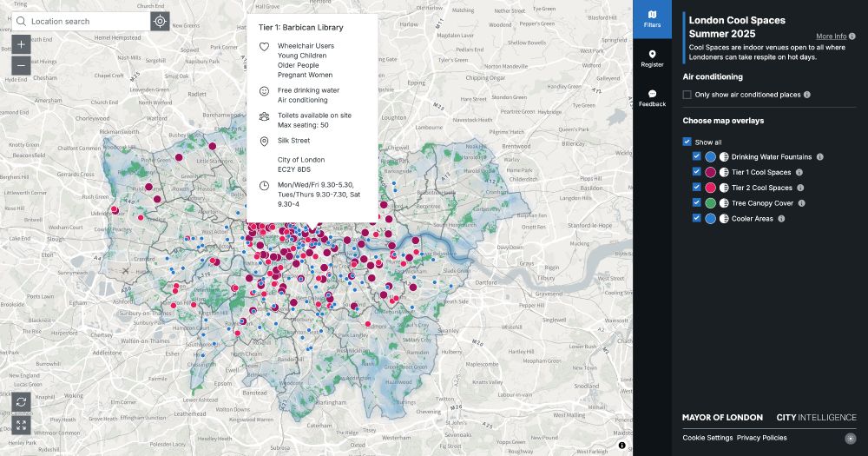The height and width of the screenshot is (456, 868).
Task: Click Tier 1 Cool Spaces maroon swatch
Action: [710, 172]
